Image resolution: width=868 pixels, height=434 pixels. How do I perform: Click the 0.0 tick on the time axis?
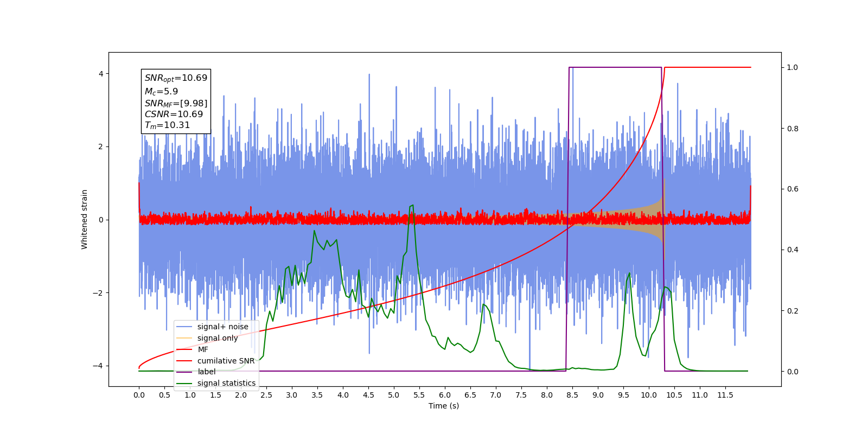139,395
